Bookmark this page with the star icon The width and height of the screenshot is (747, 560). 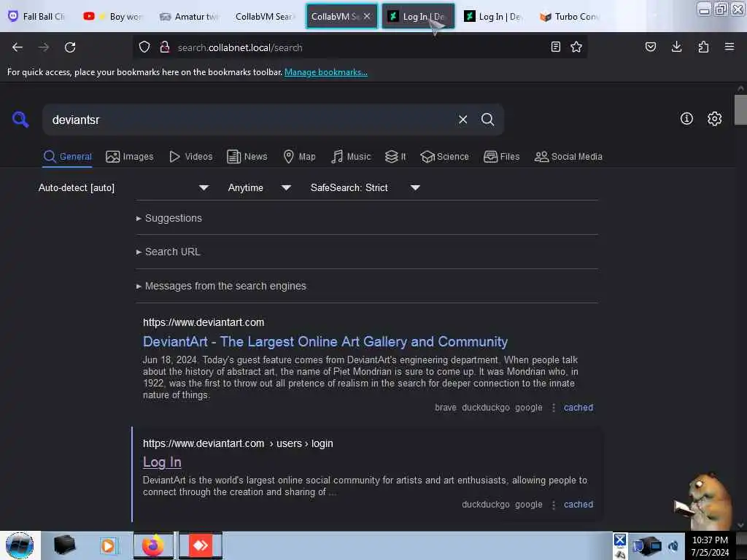(576, 47)
